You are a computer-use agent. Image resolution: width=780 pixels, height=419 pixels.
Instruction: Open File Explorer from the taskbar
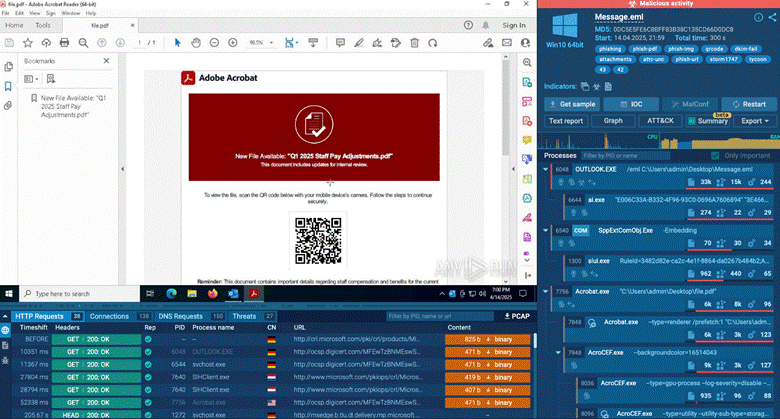[x=192, y=294]
